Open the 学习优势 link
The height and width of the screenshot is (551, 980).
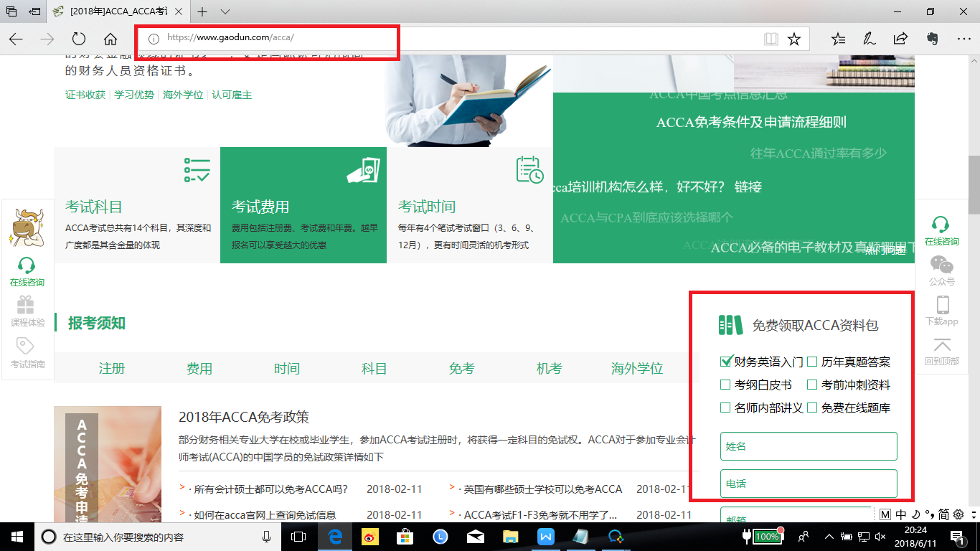point(134,95)
